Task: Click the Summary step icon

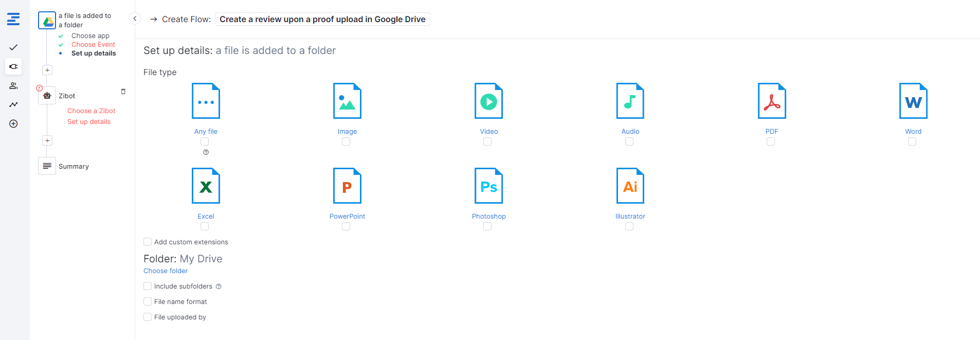Action: [x=47, y=166]
